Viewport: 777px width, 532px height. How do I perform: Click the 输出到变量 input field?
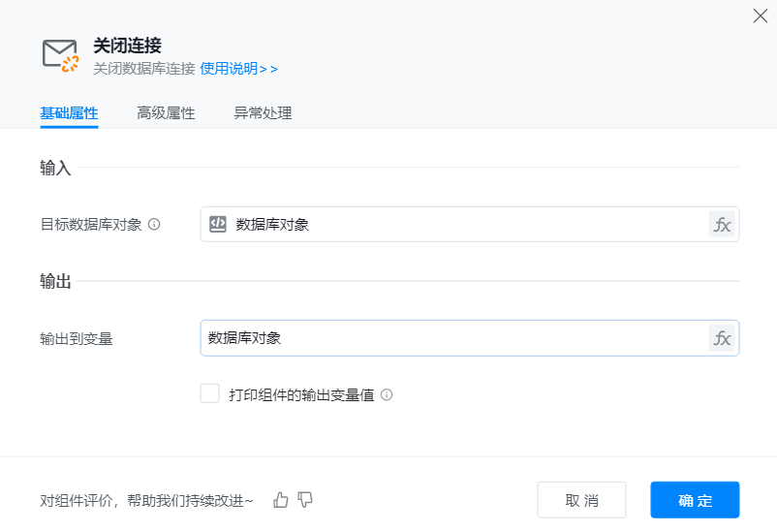point(455,338)
